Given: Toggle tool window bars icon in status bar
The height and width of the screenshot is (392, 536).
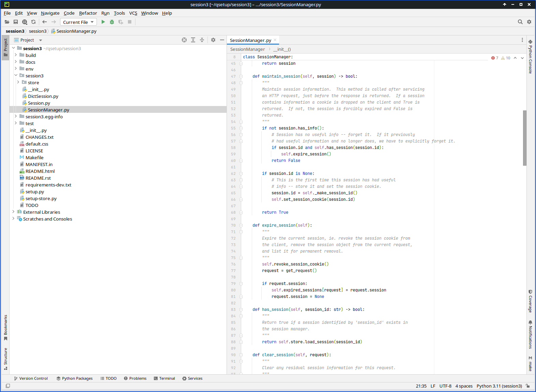Looking at the screenshot, I should (x=8, y=386).
